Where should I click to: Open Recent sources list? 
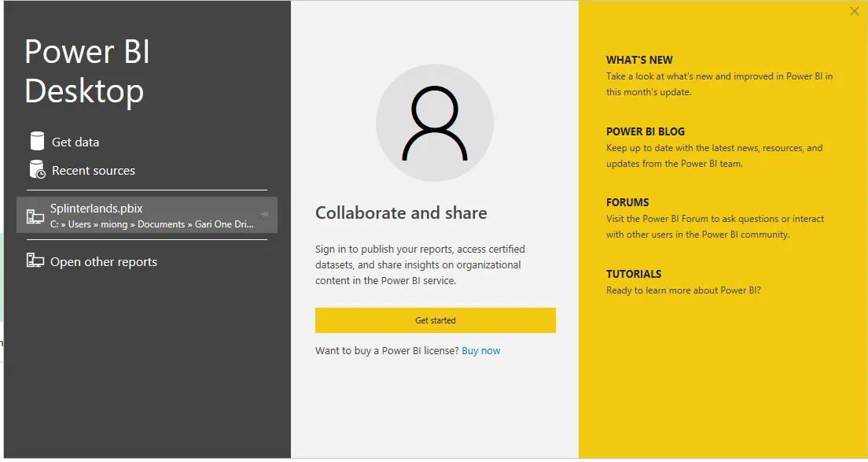pyautogui.click(x=94, y=171)
